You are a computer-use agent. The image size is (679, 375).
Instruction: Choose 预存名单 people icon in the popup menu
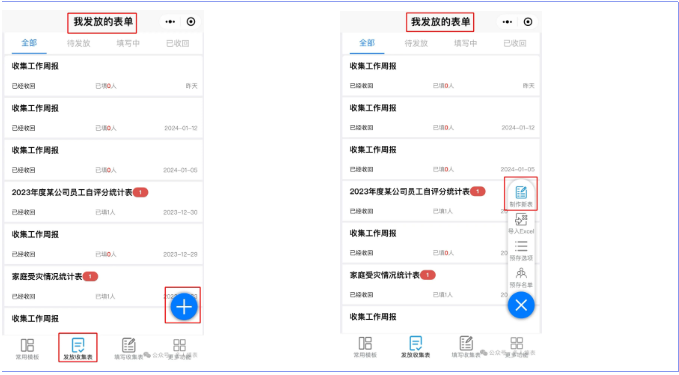(521, 273)
